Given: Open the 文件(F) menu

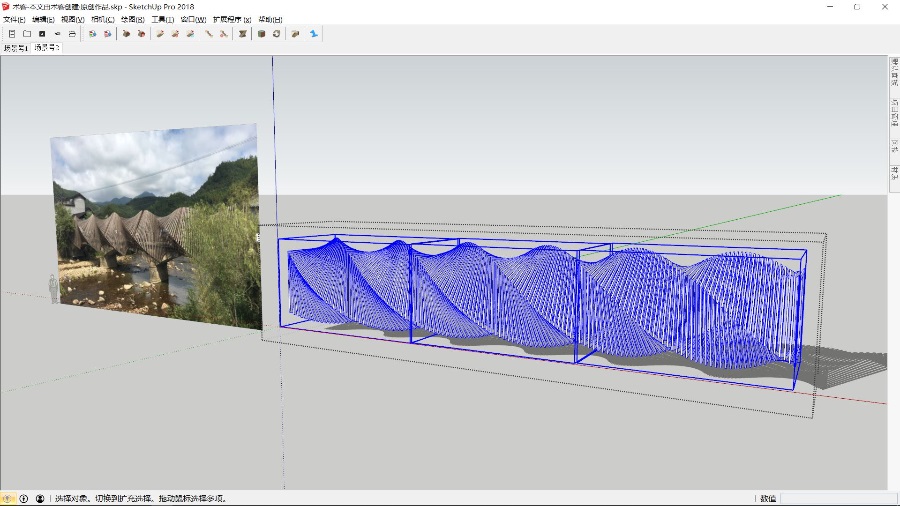Looking at the screenshot, I should pyautogui.click(x=14, y=19).
